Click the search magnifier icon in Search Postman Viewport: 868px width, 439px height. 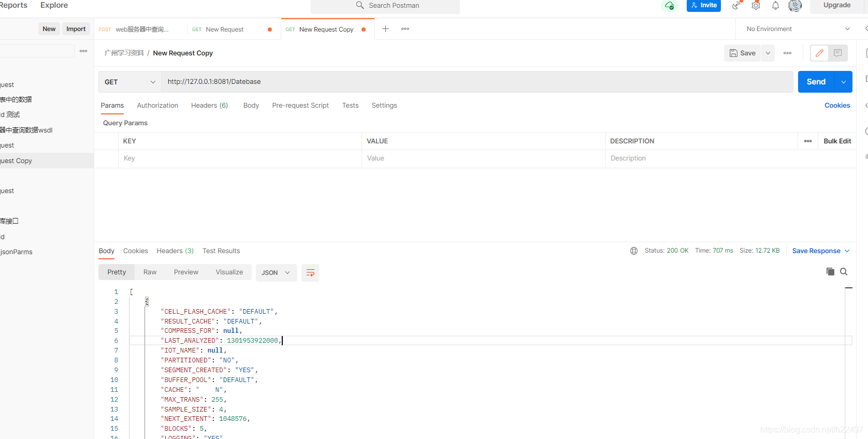pyautogui.click(x=360, y=5)
